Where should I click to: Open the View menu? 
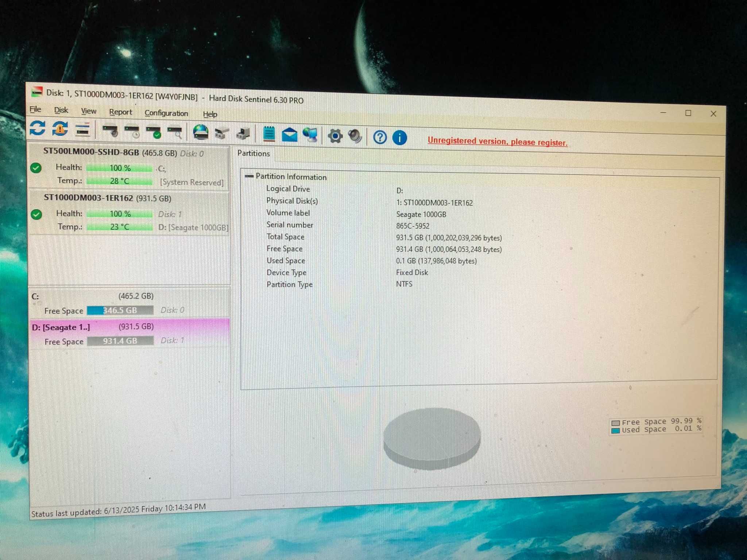point(89,111)
